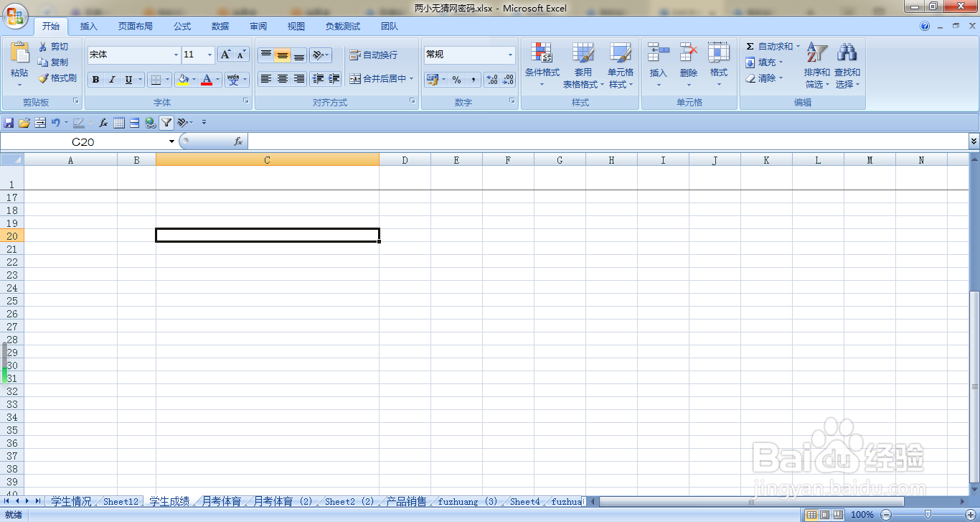Open the 插入 ribbon tab
The width and height of the screenshot is (980, 522).
coord(89,27)
